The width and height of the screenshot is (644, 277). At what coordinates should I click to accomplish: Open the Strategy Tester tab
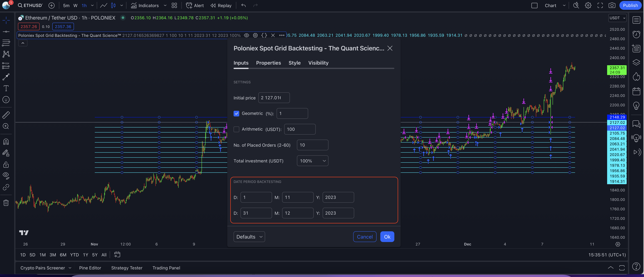tap(127, 268)
